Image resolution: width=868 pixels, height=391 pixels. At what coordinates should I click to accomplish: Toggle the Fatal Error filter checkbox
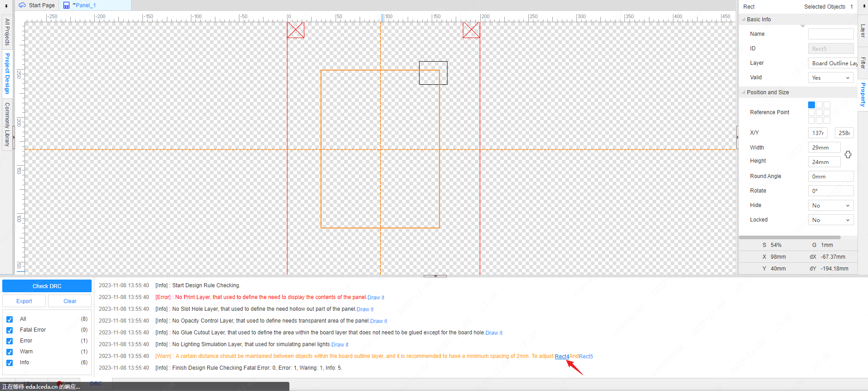(10, 330)
